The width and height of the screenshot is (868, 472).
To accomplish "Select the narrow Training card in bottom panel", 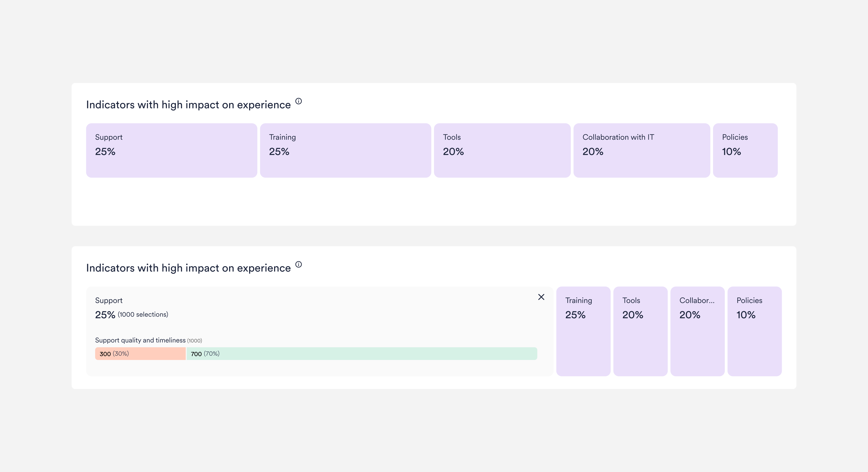I will point(583,331).
